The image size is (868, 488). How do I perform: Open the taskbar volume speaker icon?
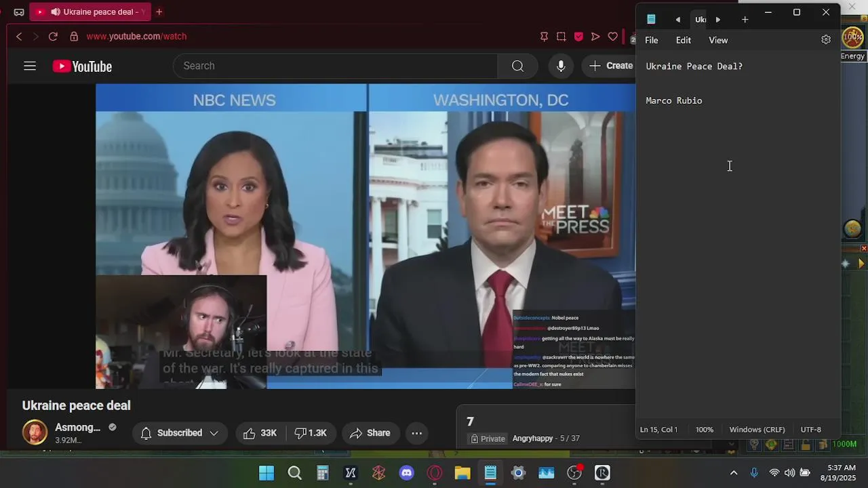click(x=789, y=473)
